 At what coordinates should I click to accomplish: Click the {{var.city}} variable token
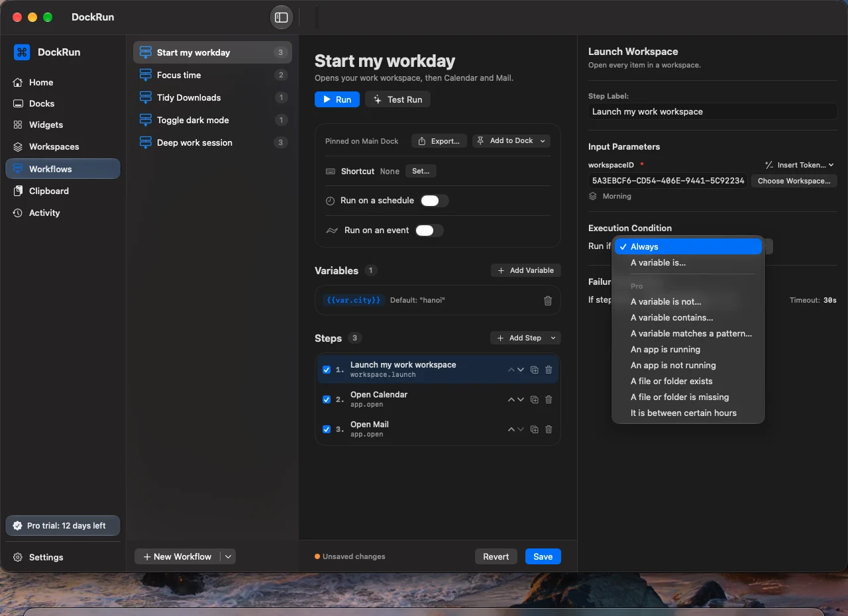pos(354,300)
